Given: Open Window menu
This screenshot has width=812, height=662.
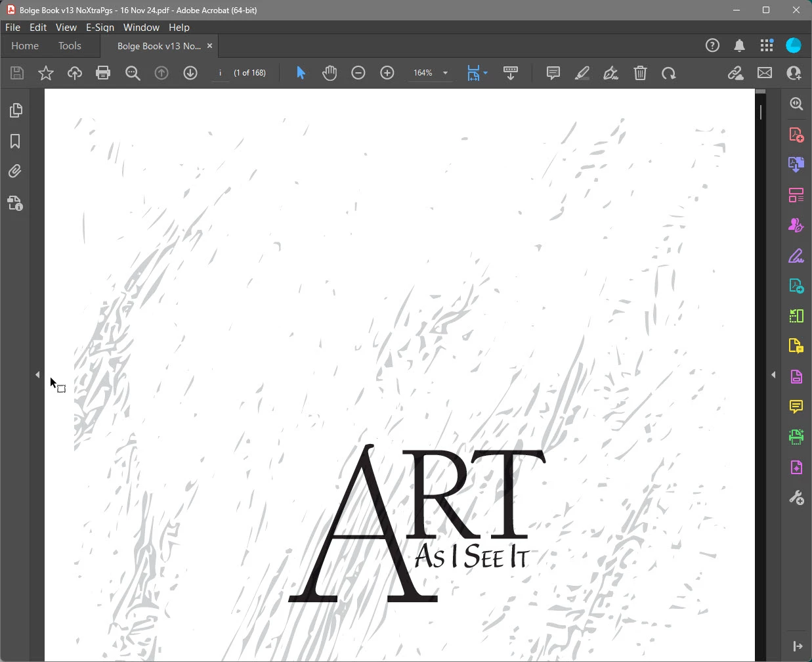Looking at the screenshot, I should click(141, 28).
